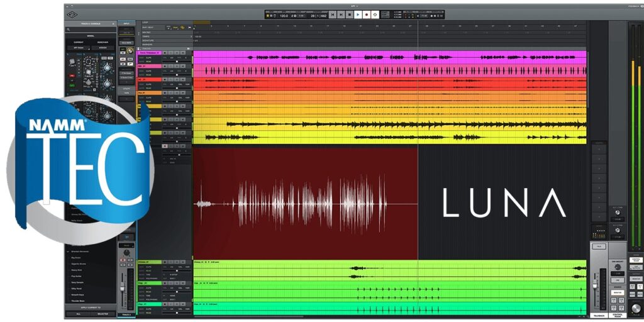The width and height of the screenshot is (644, 322).
Task: Click the DIM AMOUNT knob
Action: [618, 267]
